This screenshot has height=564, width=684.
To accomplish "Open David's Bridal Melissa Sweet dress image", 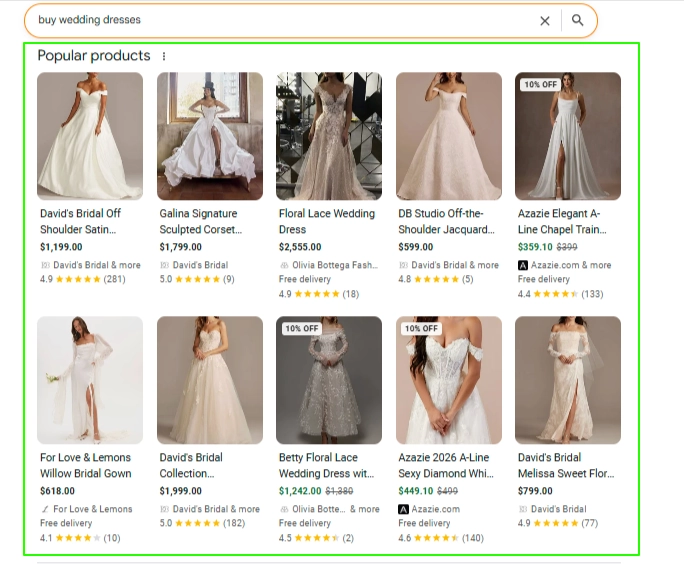I will click(568, 380).
